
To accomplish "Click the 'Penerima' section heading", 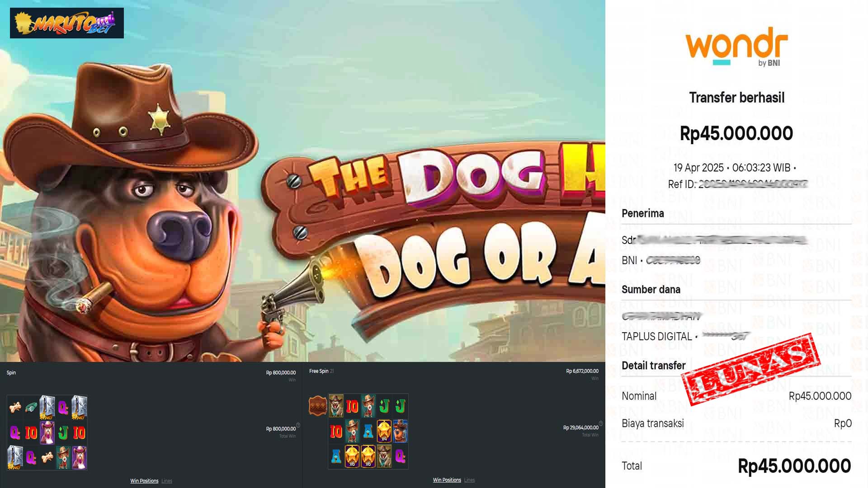I will click(643, 213).
